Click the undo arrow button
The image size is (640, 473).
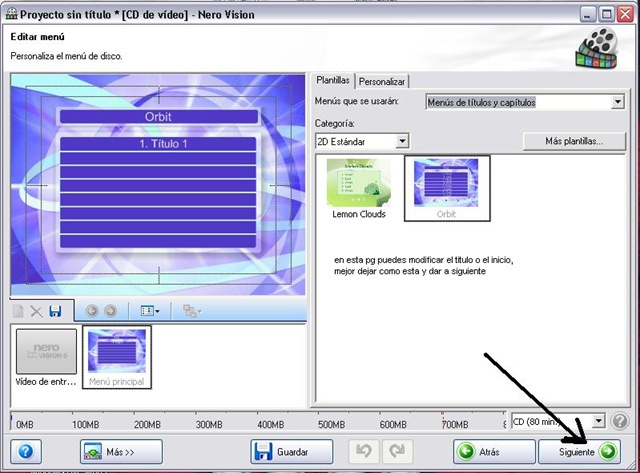[364, 451]
